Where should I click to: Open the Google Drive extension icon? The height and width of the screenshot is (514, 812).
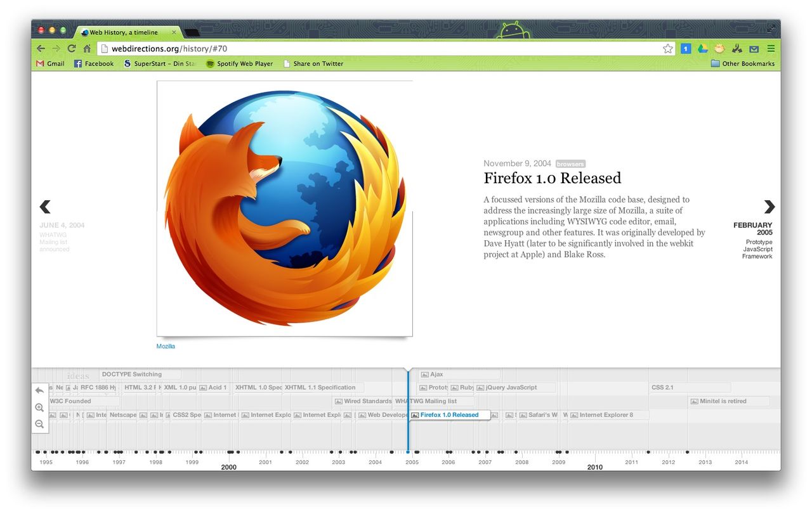pos(703,49)
